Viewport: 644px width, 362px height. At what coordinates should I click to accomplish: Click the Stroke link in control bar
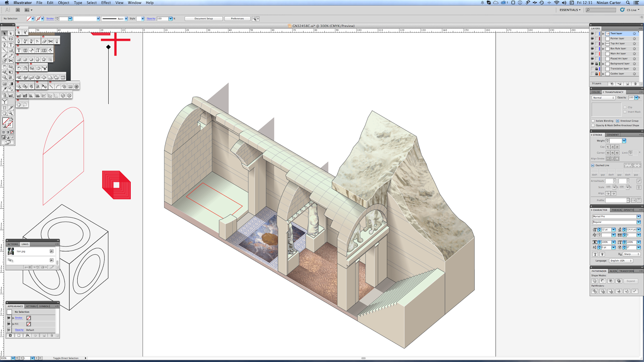[50, 19]
